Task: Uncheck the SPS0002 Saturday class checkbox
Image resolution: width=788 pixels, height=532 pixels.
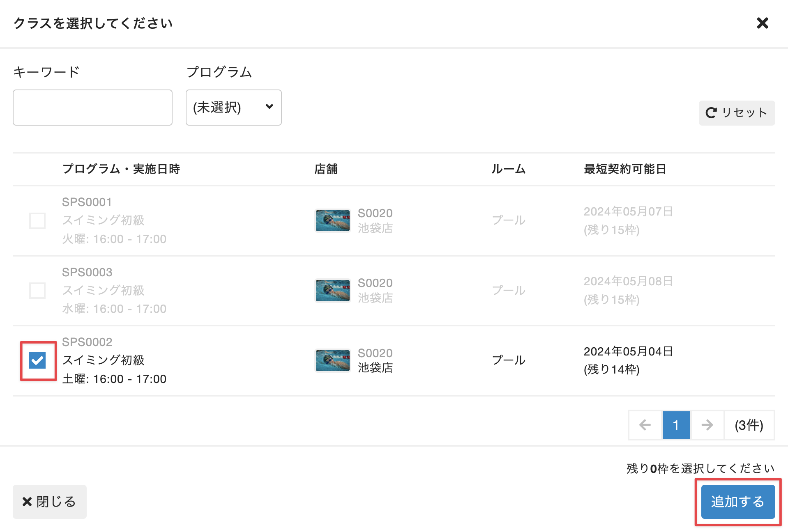Action: click(37, 361)
